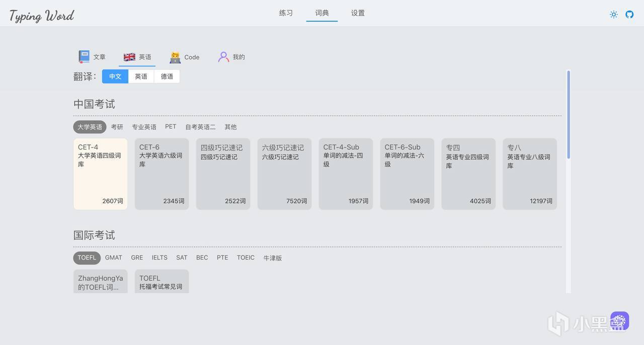Open the ZhangHongYa TOEFL dictionary card
The image size is (644, 345).
pyautogui.click(x=101, y=282)
